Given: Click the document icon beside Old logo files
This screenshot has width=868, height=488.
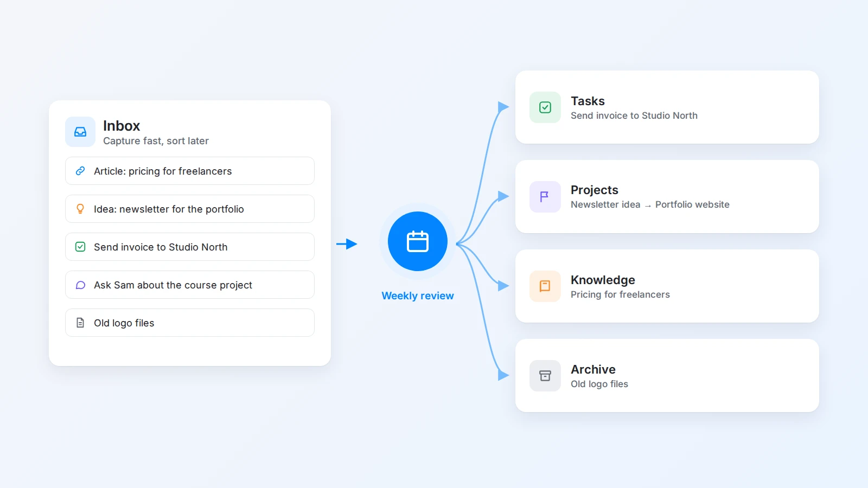Looking at the screenshot, I should [80, 323].
